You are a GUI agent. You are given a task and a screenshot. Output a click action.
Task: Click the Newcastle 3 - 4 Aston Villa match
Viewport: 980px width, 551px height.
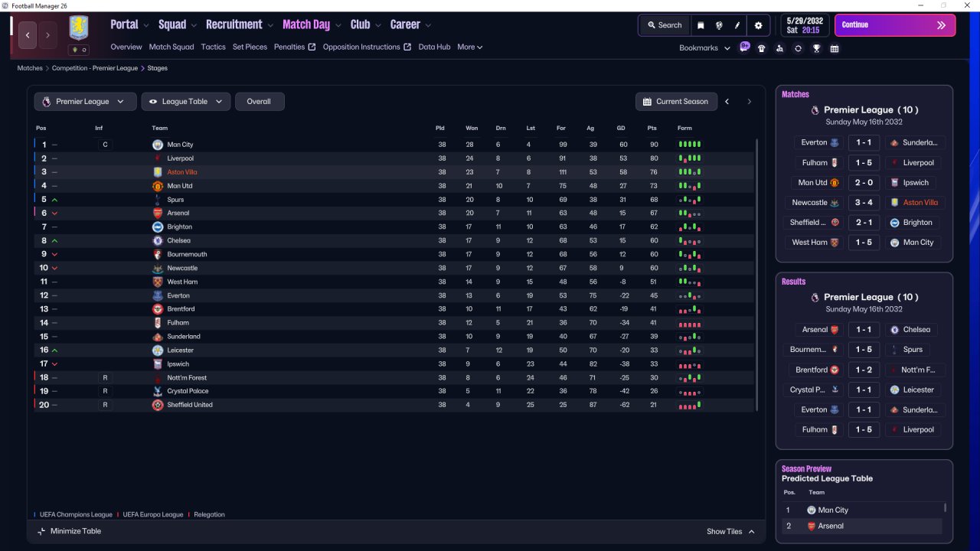point(864,203)
